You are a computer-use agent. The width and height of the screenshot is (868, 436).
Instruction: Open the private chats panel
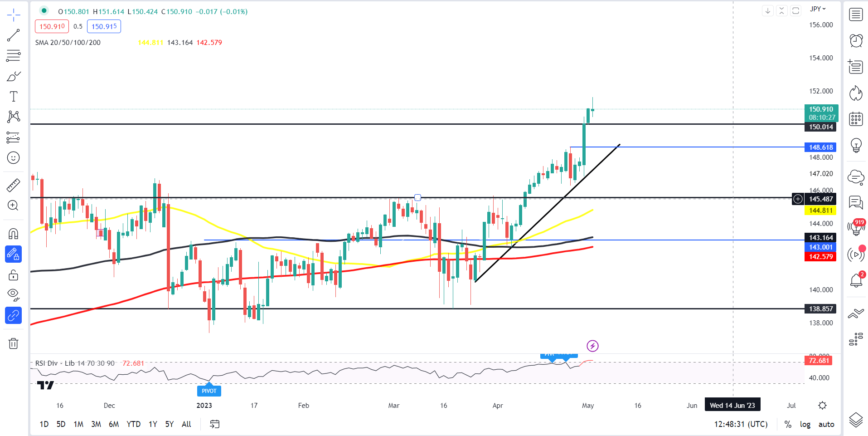pyautogui.click(x=856, y=202)
